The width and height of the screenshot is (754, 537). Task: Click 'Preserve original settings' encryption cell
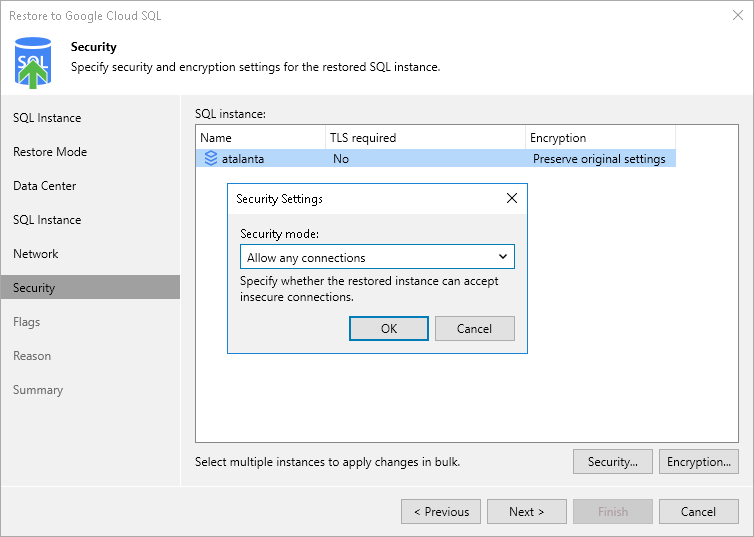(599, 159)
